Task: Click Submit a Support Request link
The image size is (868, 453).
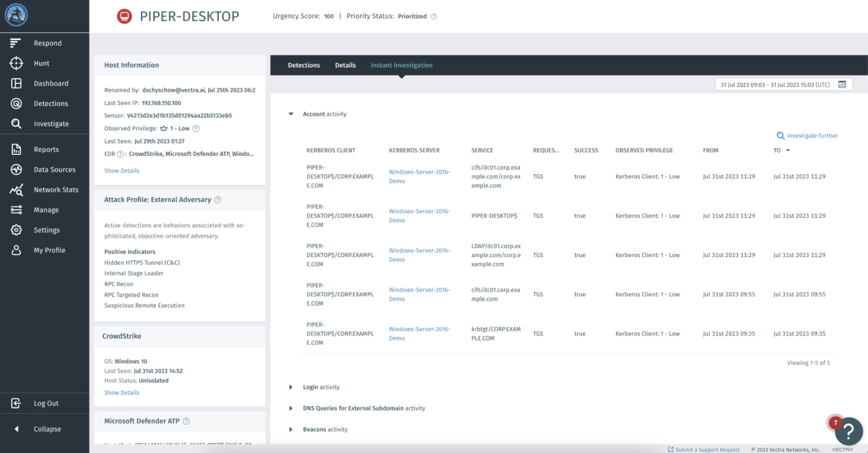Action: pyautogui.click(x=707, y=449)
